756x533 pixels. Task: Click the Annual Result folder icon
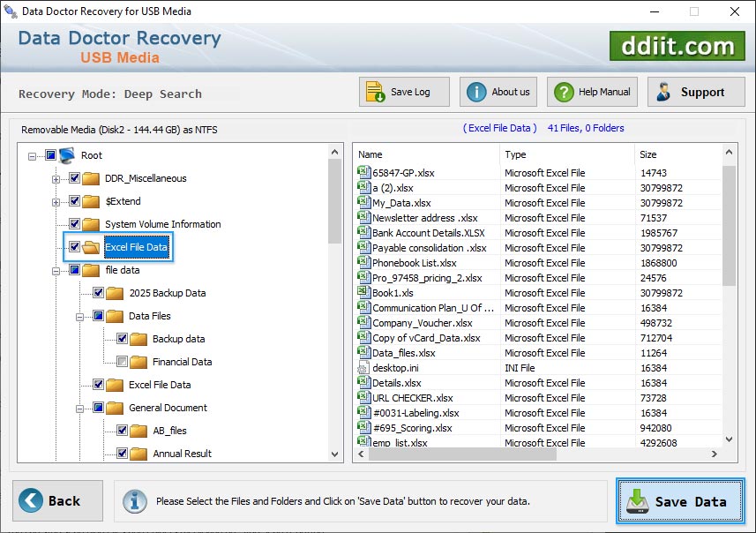coord(138,454)
